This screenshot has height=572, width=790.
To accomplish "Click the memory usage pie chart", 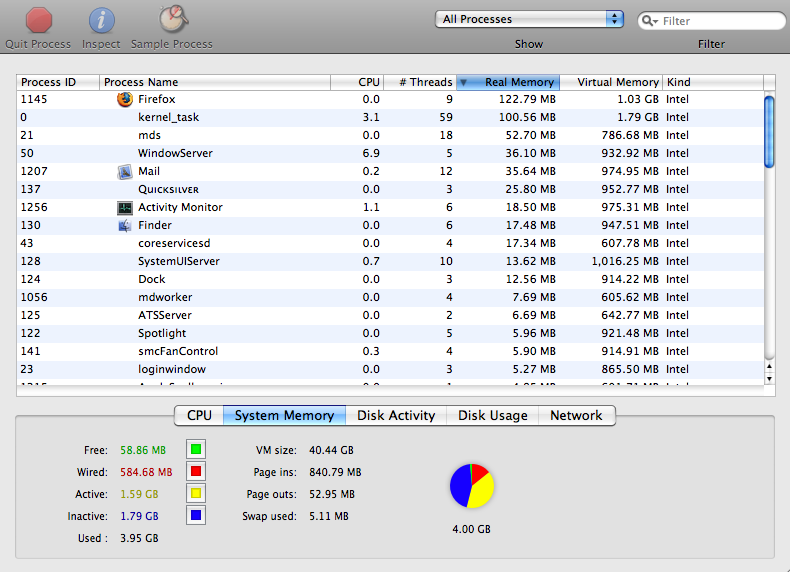I will click(x=472, y=486).
